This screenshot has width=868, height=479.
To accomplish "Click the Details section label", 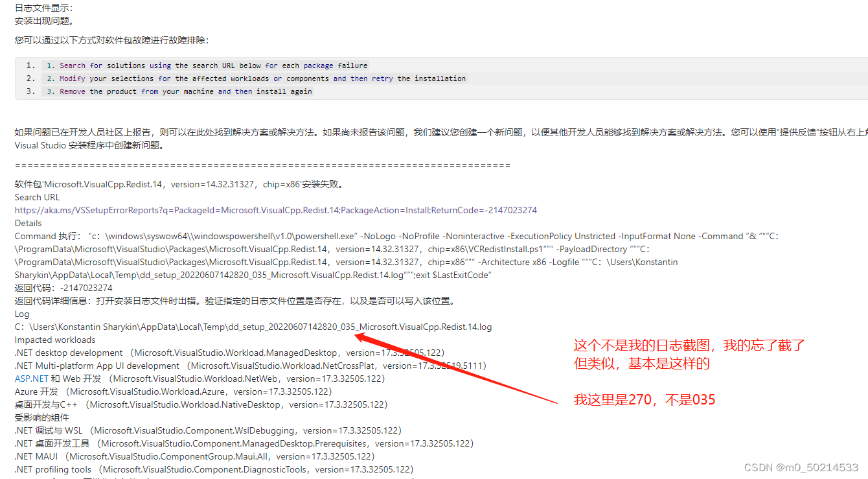I will tap(28, 222).
